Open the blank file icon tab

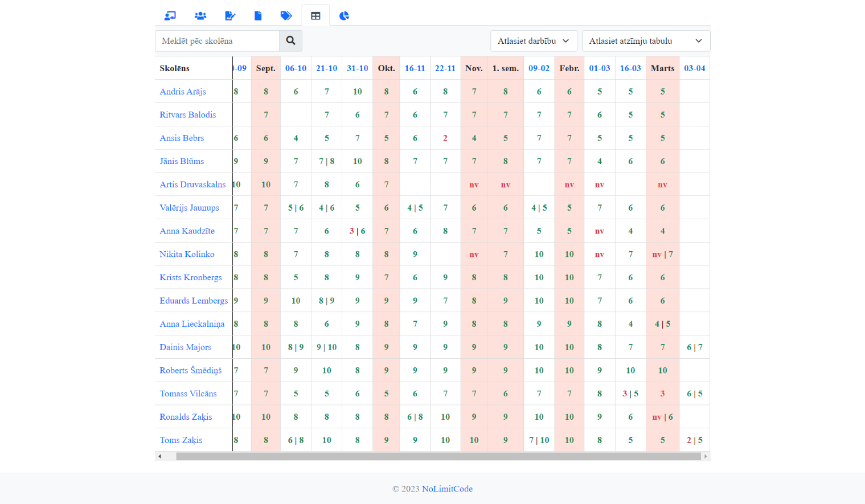258,16
